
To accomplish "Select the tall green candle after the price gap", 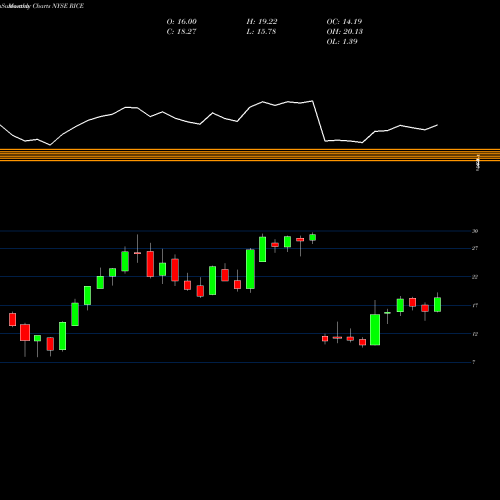I will click(375, 329).
